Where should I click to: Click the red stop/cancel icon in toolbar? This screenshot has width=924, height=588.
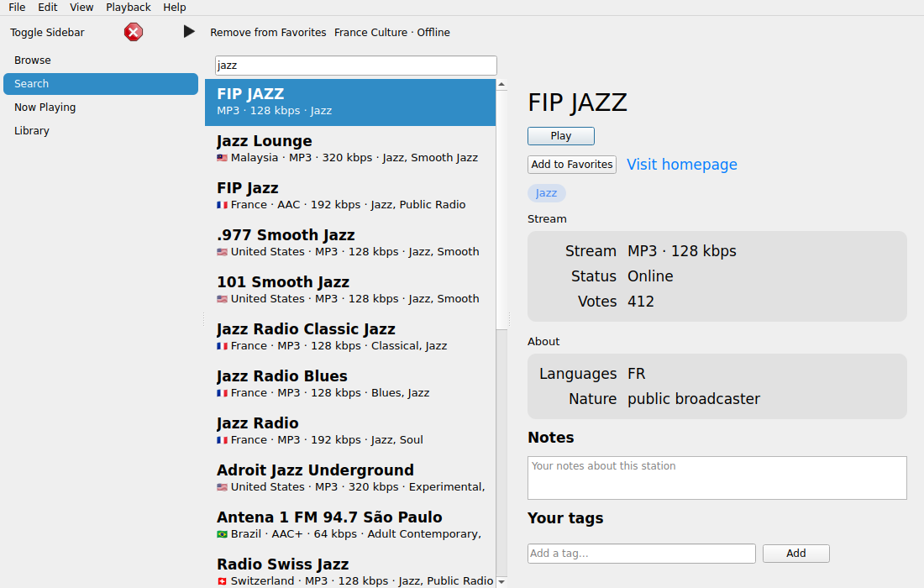[134, 32]
